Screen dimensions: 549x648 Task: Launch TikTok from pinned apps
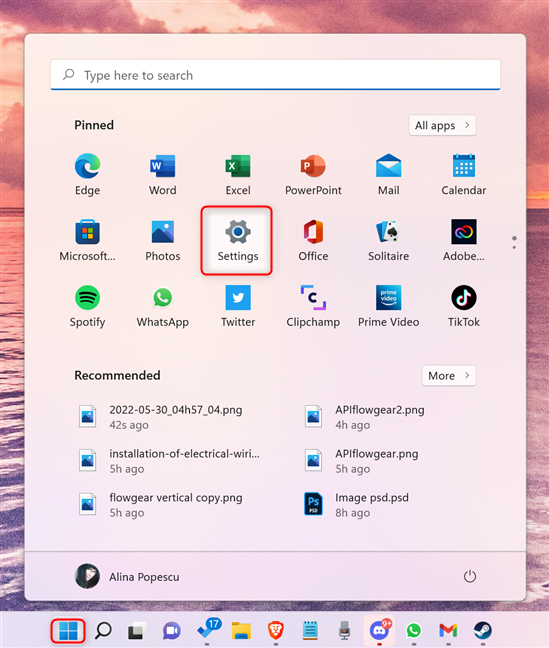463,306
